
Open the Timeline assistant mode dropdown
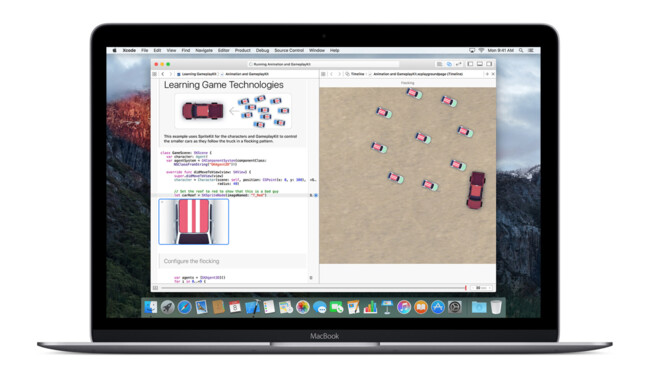[x=355, y=74]
